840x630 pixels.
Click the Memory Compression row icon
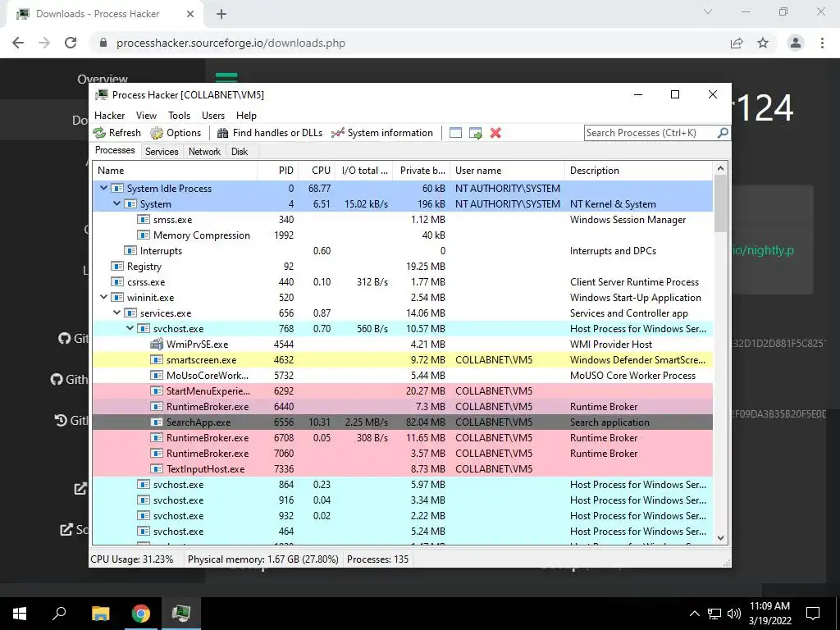click(x=143, y=235)
